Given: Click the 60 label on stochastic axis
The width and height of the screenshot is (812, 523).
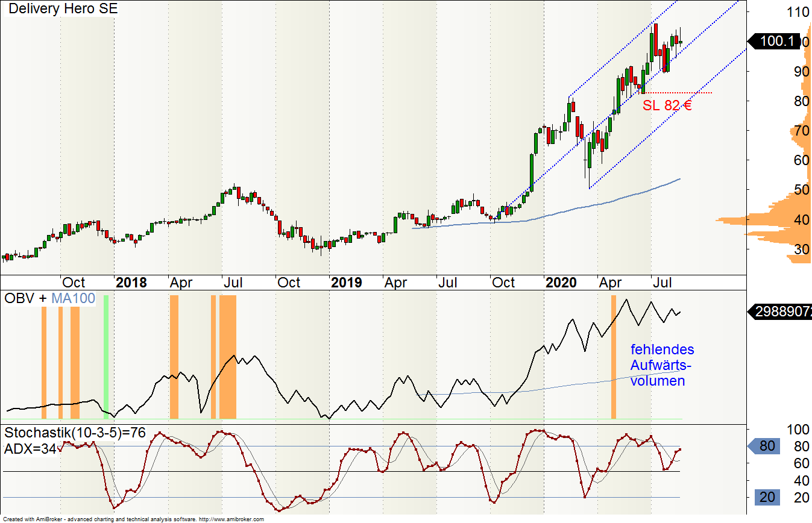Looking at the screenshot, I should [801, 463].
